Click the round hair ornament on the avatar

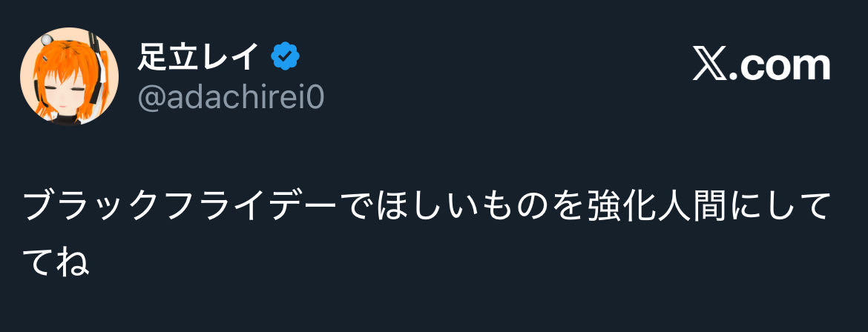point(47,40)
